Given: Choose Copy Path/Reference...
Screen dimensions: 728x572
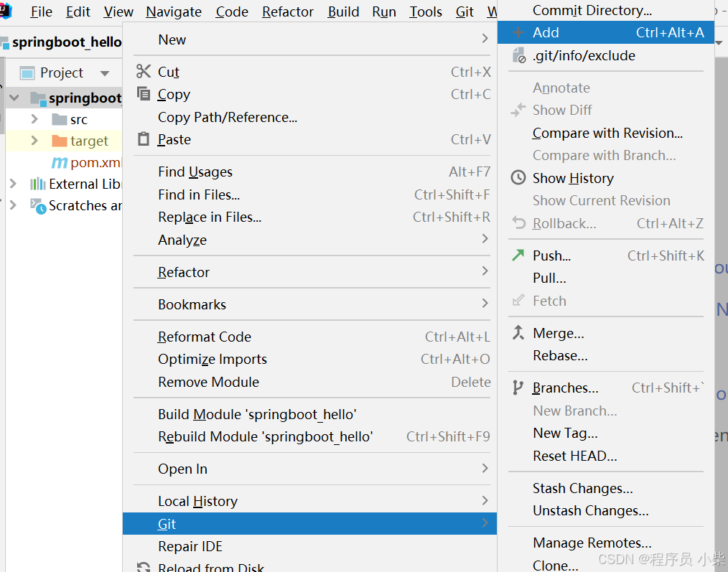Looking at the screenshot, I should 309,117.
